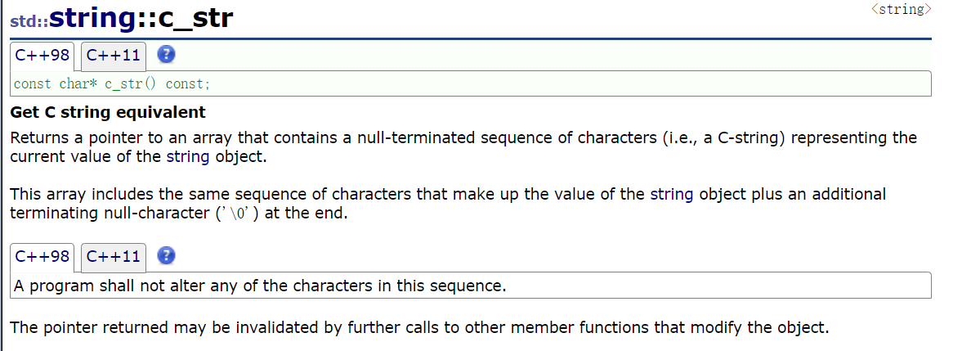Follow the string link before the word object.

point(188,157)
